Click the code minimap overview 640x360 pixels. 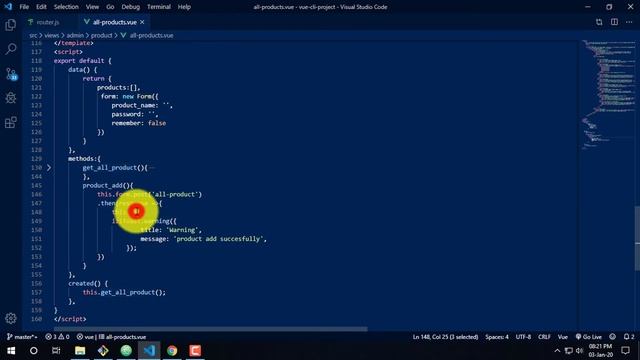(608, 94)
